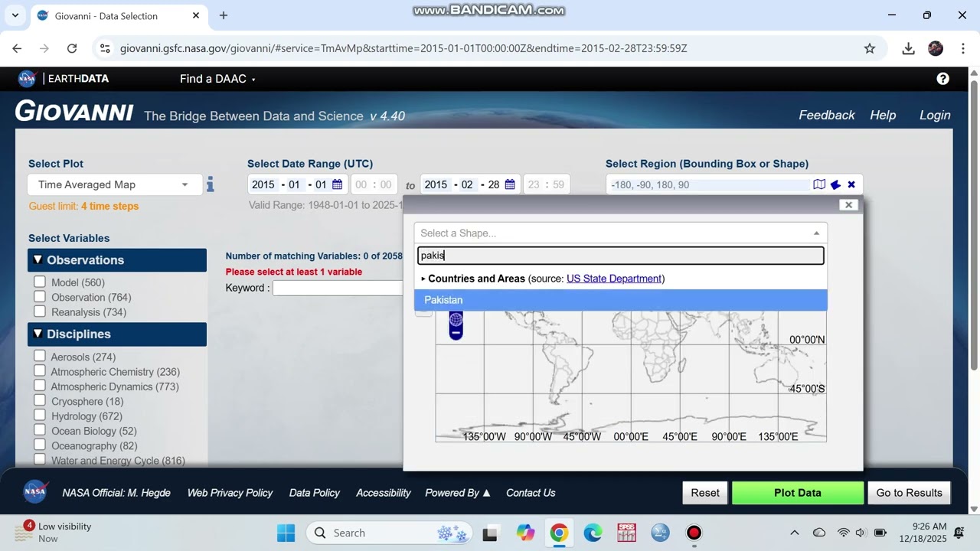Bookmark this page with the star icon
The height and width of the screenshot is (551, 980).
point(870,48)
